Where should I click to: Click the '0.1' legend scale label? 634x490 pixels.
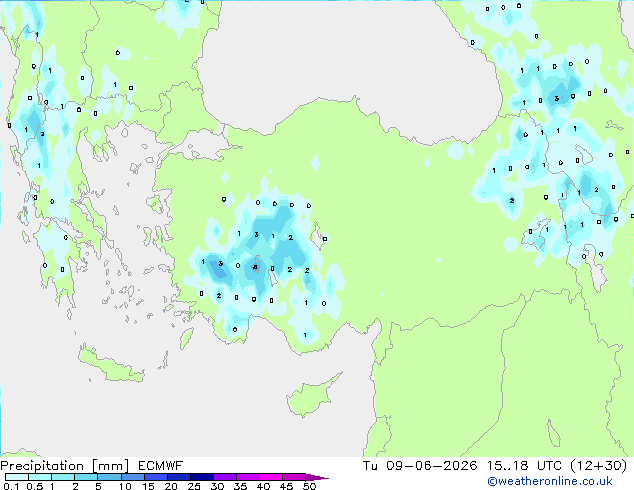(9, 486)
